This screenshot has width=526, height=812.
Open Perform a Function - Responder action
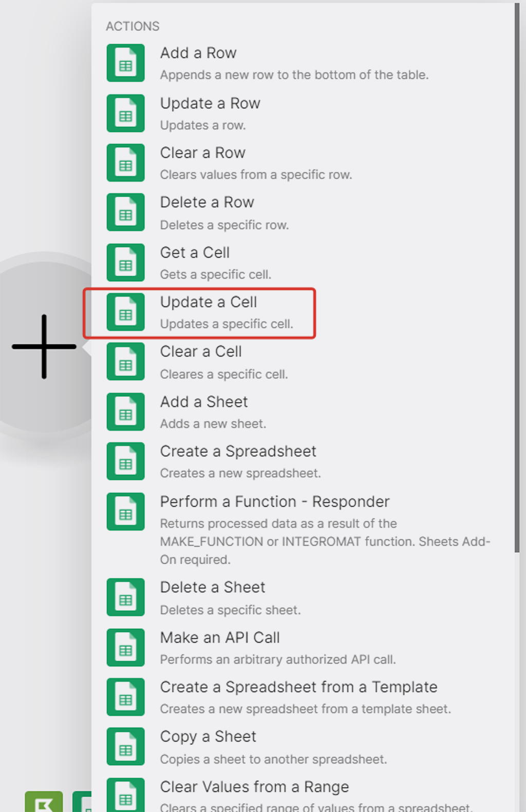pos(303,530)
